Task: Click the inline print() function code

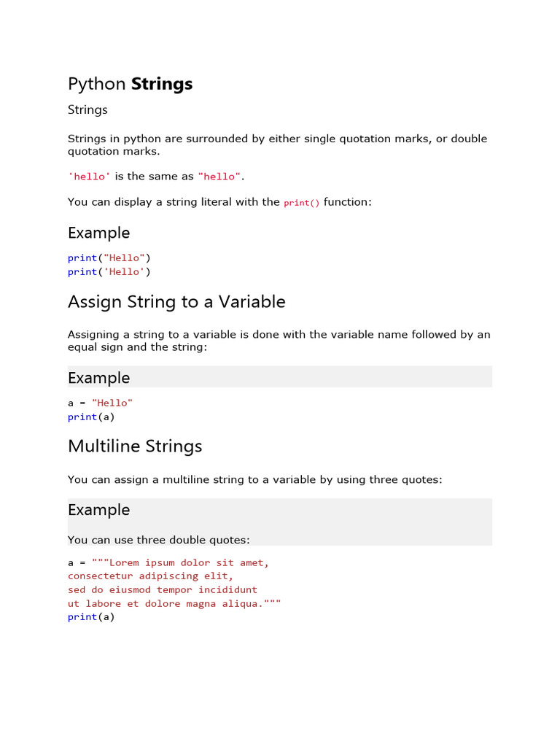Action: coord(302,203)
